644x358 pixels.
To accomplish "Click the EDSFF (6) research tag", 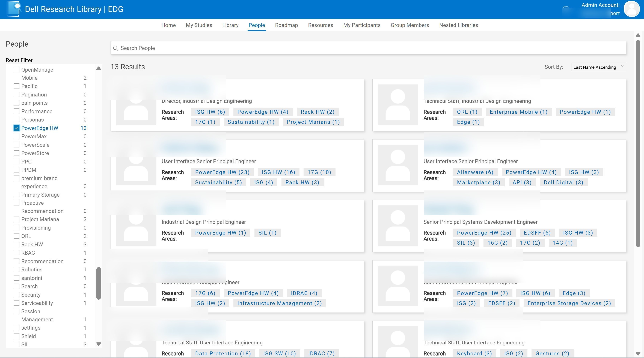I will [x=537, y=233].
